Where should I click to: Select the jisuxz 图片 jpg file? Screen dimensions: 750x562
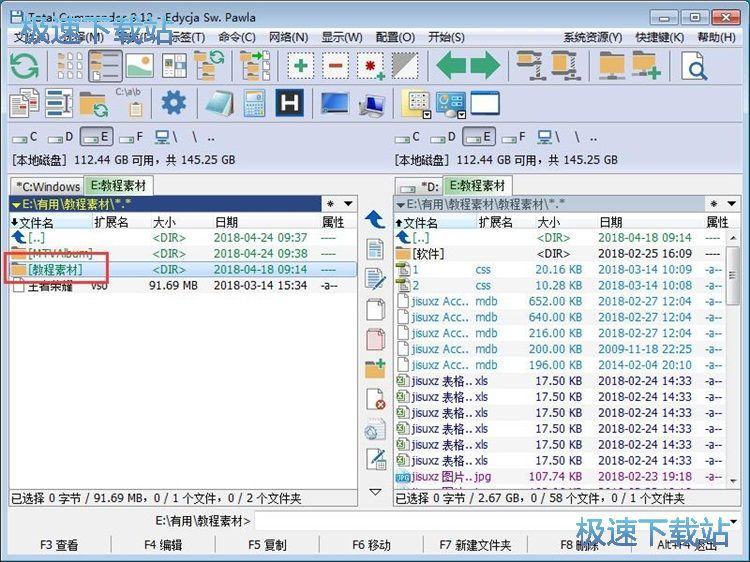pos(559,477)
